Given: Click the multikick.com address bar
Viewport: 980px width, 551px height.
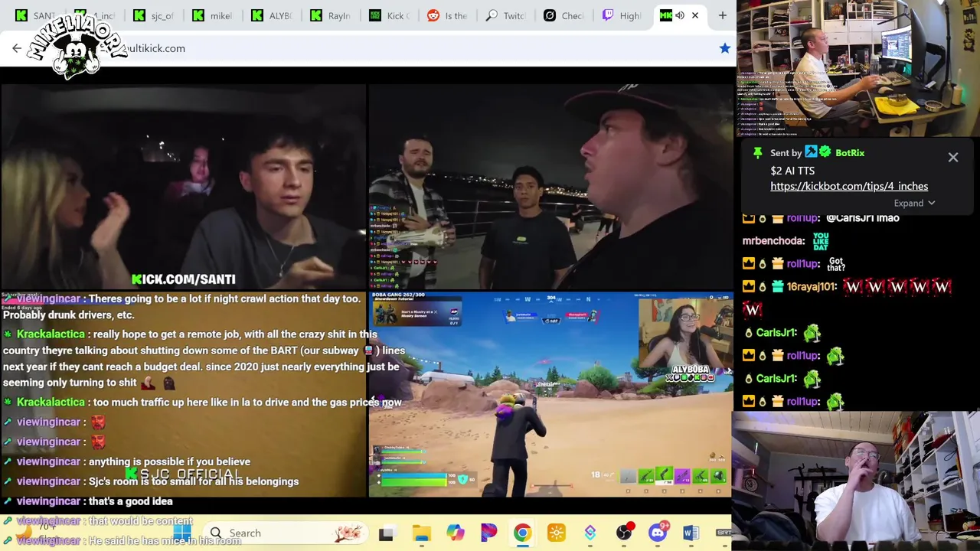Looking at the screenshot, I should 367,48.
